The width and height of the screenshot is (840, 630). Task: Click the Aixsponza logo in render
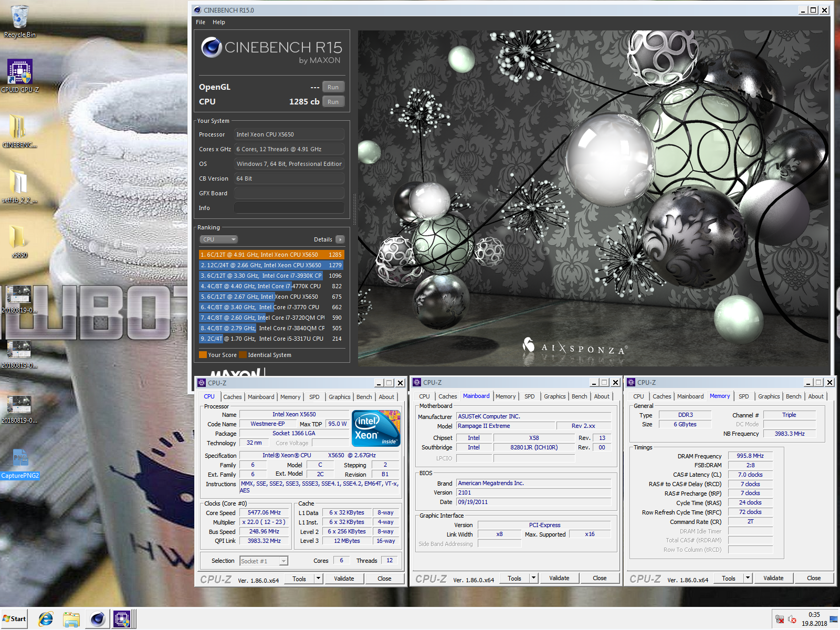click(574, 348)
